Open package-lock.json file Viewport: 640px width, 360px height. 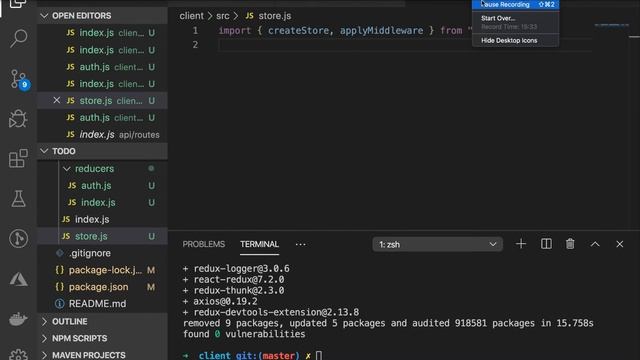(102, 270)
